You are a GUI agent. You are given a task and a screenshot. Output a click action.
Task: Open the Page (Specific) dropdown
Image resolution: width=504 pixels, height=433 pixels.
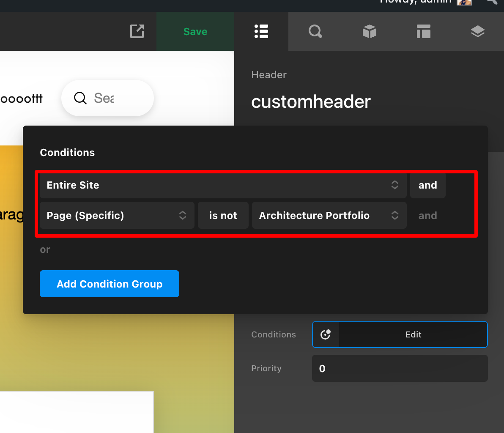coord(117,216)
